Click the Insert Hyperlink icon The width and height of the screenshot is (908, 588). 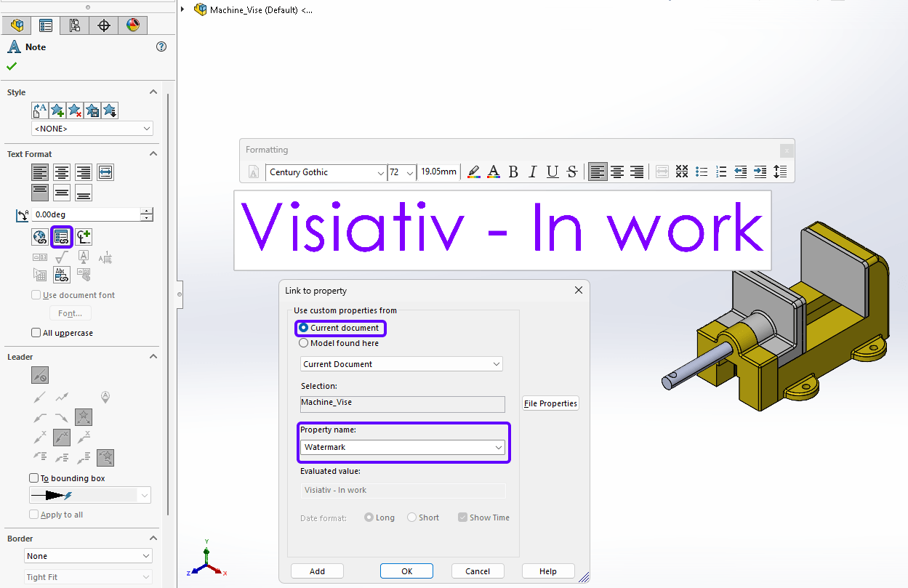pos(40,236)
